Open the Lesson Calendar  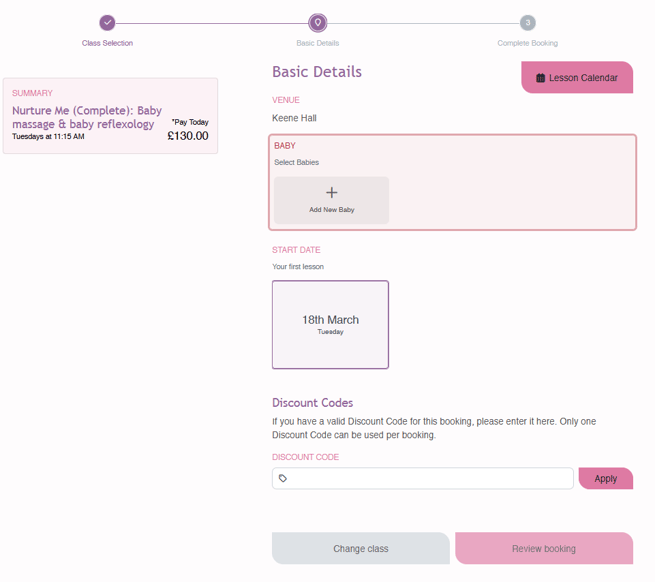577,78
